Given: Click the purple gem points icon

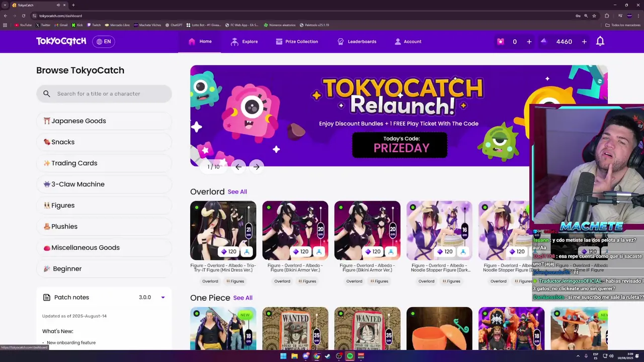Looking at the screenshot, I should tap(543, 41).
